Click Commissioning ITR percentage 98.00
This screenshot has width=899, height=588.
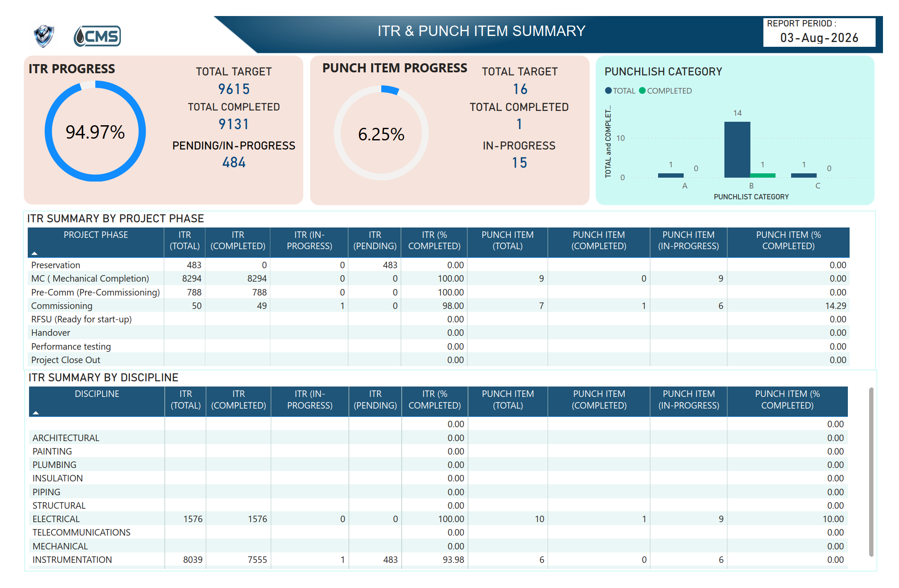[453, 306]
